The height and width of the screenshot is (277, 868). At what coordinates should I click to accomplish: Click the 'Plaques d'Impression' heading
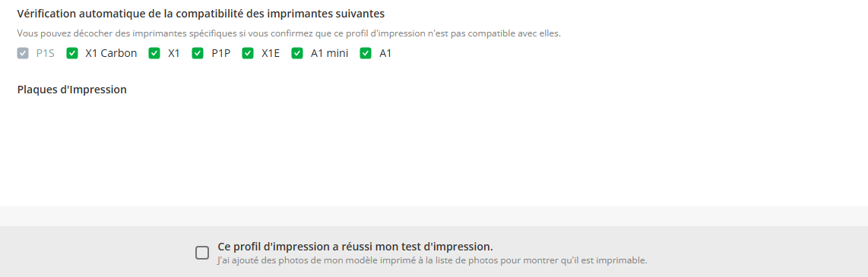pyautogui.click(x=72, y=90)
